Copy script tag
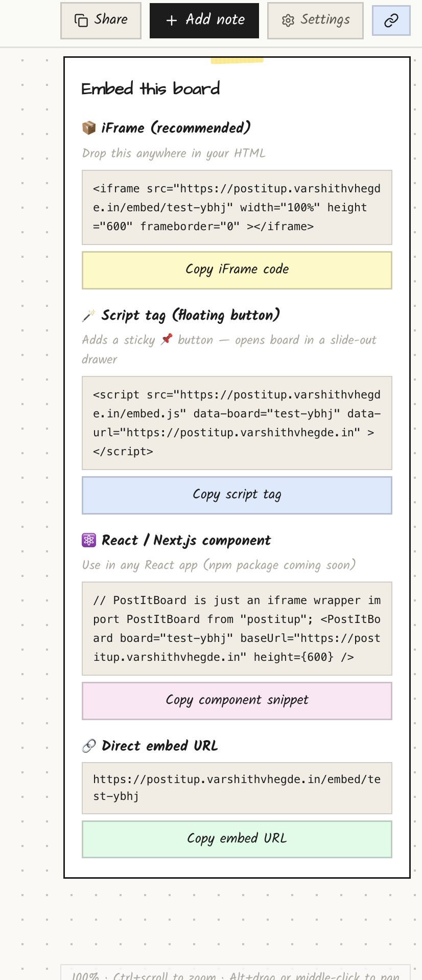 (x=237, y=495)
